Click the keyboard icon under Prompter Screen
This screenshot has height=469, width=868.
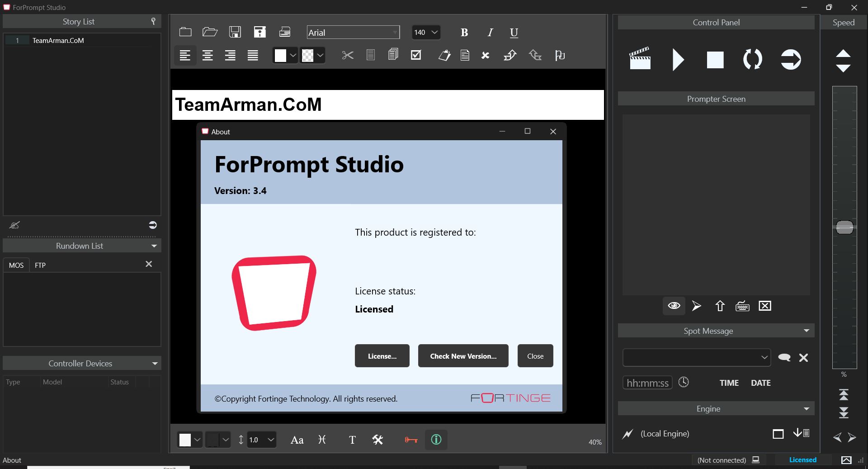tap(742, 306)
